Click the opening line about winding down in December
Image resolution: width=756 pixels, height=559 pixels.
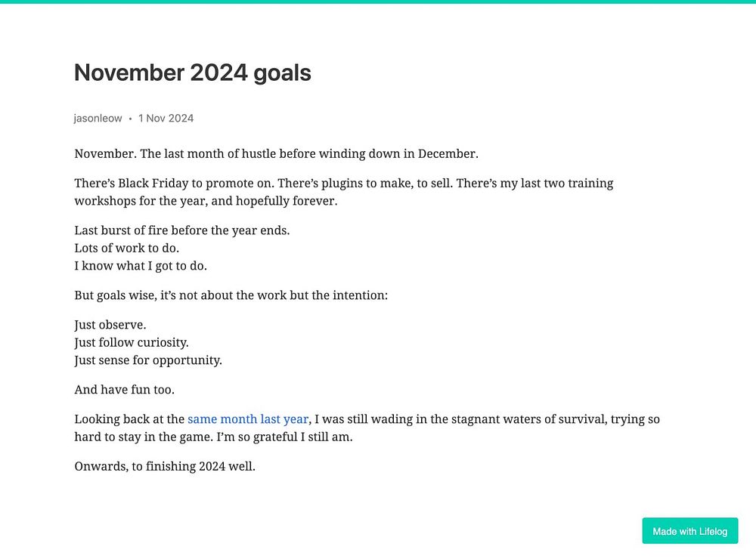pyautogui.click(x=276, y=154)
